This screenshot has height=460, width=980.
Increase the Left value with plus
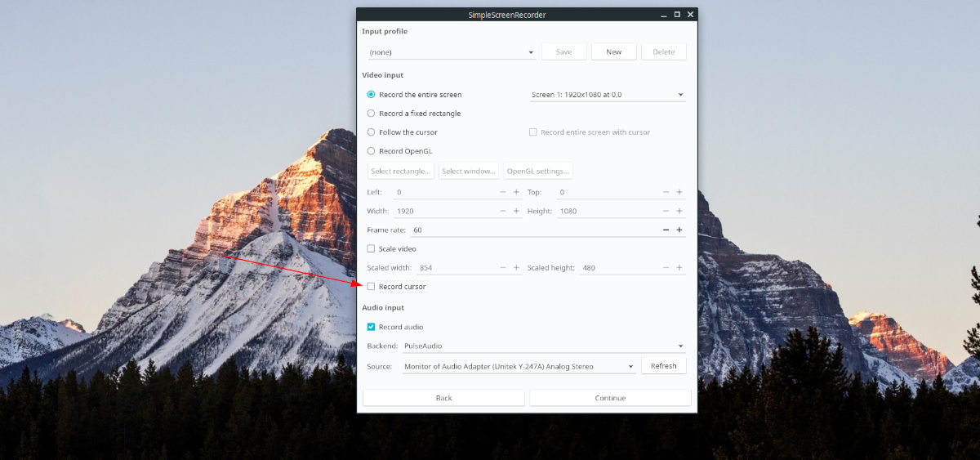516,192
